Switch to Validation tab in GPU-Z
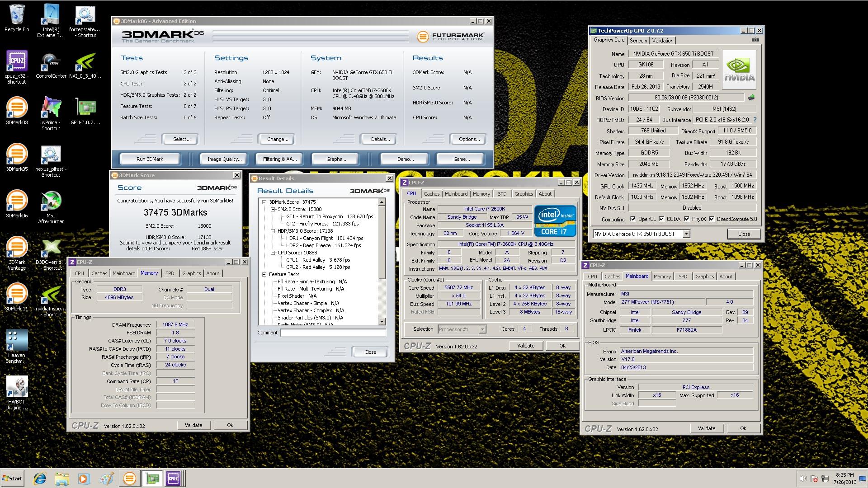Image resolution: width=868 pixels, height=488 pixels. 663,40
